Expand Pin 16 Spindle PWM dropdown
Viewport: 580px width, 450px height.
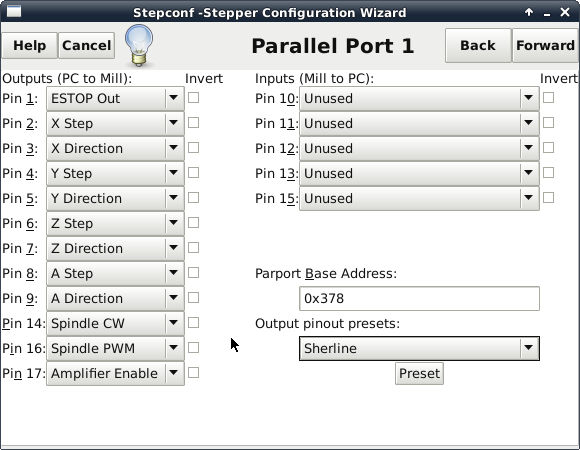(x=115, y=348)
